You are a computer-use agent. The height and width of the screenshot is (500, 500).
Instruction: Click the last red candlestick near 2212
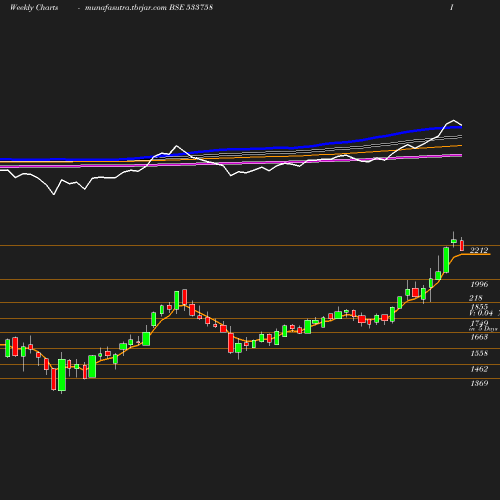(462, 245)
